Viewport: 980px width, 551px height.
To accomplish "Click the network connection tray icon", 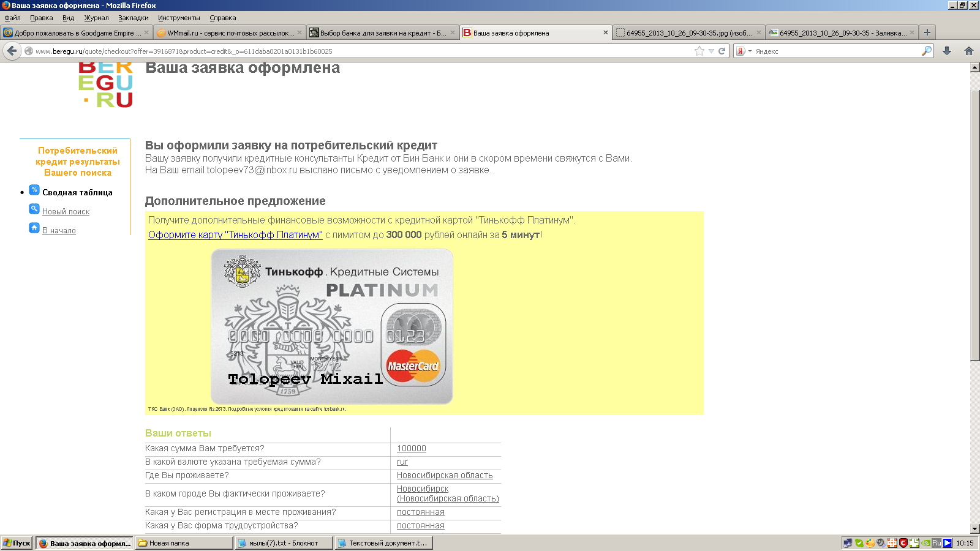I will pyautogui.click(x=848, y=543).
